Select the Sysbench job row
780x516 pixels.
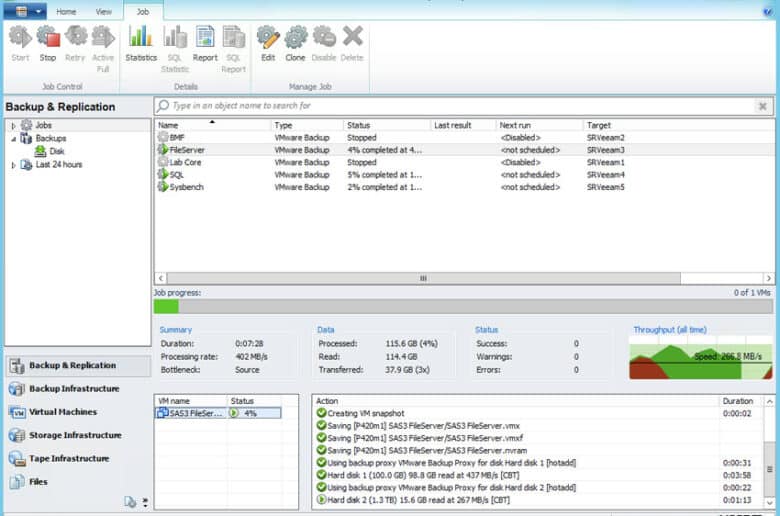[464, 187]
